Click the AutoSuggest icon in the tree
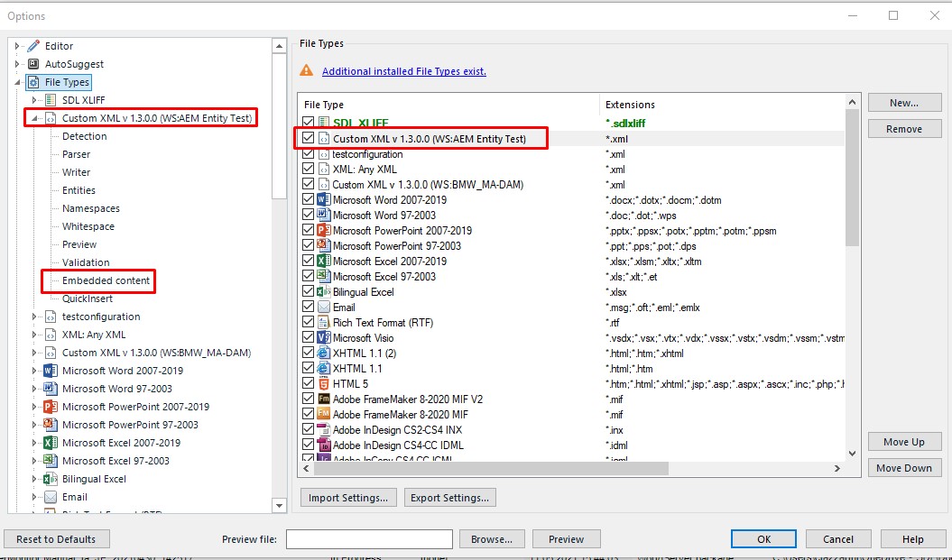Viewport: 952px width, 560px height. [33, 64]
